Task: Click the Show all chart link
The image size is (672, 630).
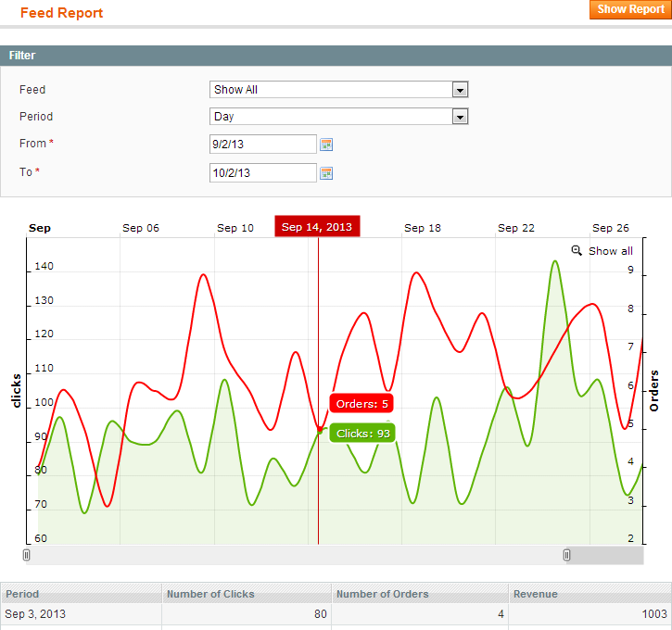Action: point(610,251)
